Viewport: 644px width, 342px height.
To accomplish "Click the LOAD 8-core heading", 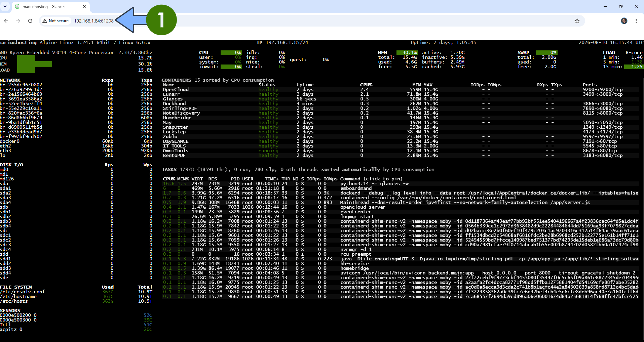I will [x=622, y=53].
